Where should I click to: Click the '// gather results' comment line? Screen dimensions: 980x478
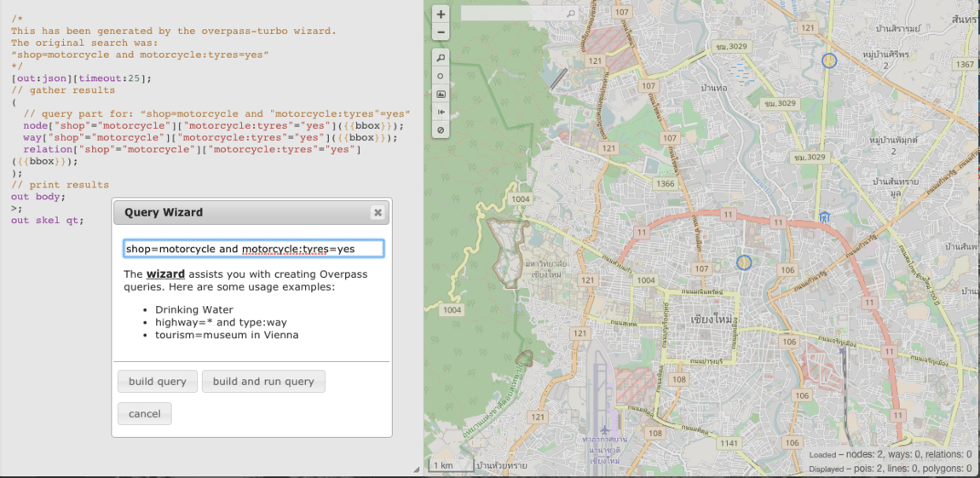(63, 90)
